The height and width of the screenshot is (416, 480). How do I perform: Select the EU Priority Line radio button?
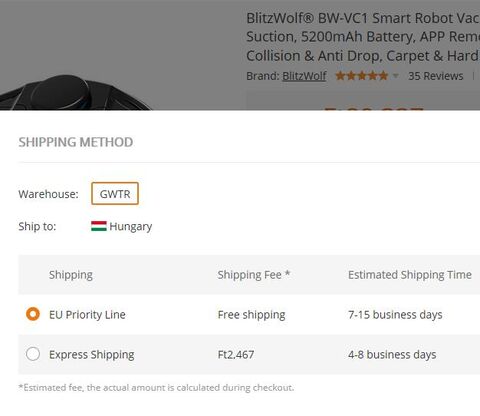point(33,314)
